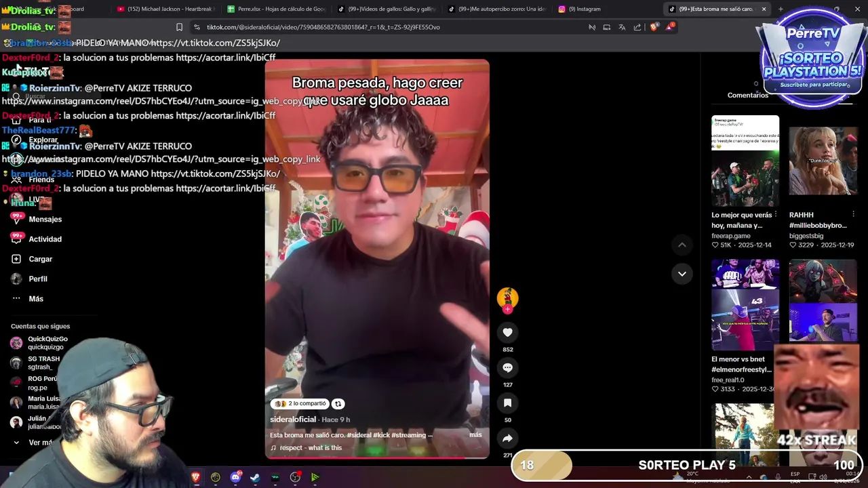Screen dimensions: 868x488
Task: Switch to Me autopercibo zorro TikTok tab
Action: (497, 9)
